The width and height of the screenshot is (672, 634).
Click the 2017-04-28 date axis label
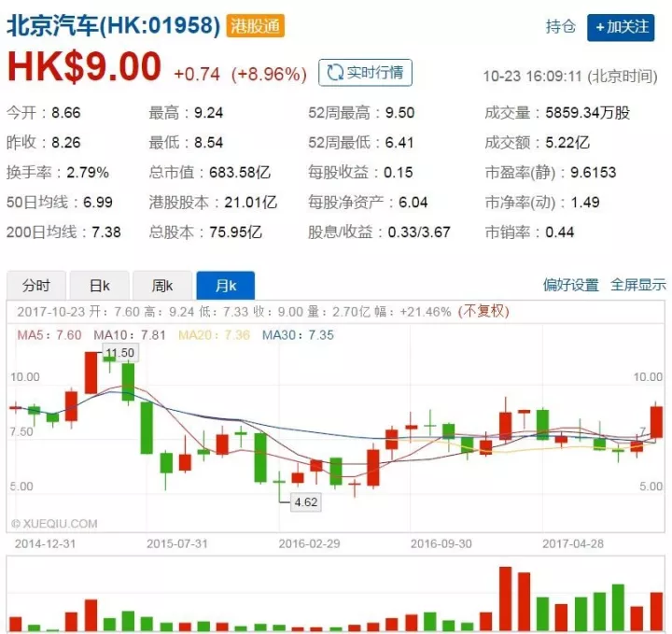tap(573, 543)
